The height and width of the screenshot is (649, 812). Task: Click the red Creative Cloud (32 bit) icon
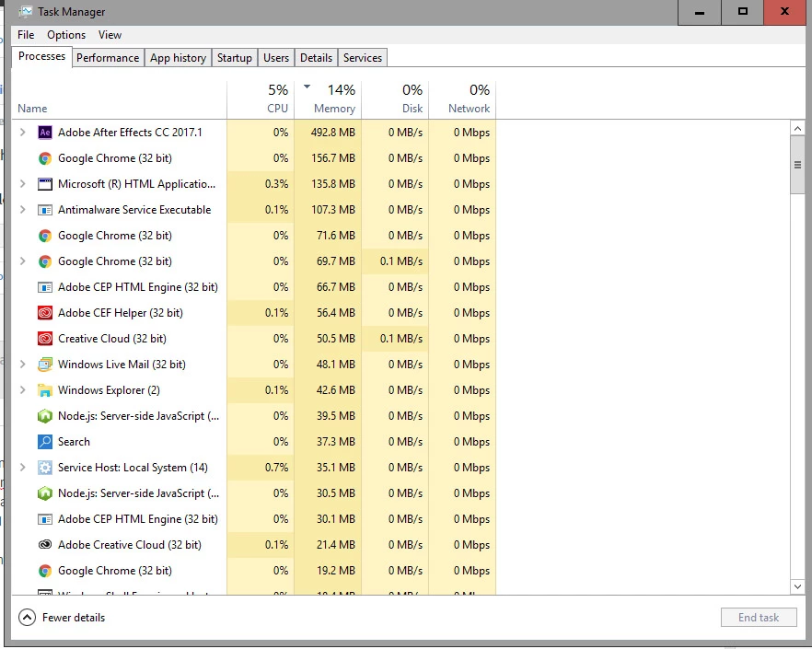pyautogui.click(x=45, y=339)
